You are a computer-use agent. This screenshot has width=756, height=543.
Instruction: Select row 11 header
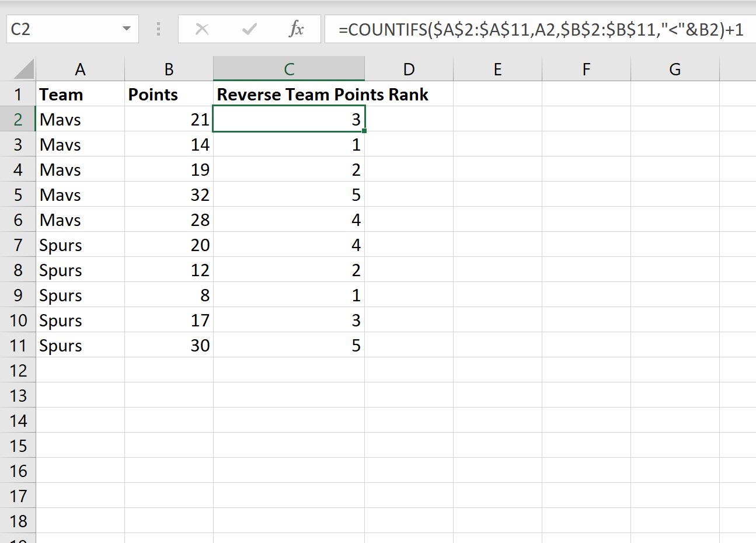tap(18, 345)
